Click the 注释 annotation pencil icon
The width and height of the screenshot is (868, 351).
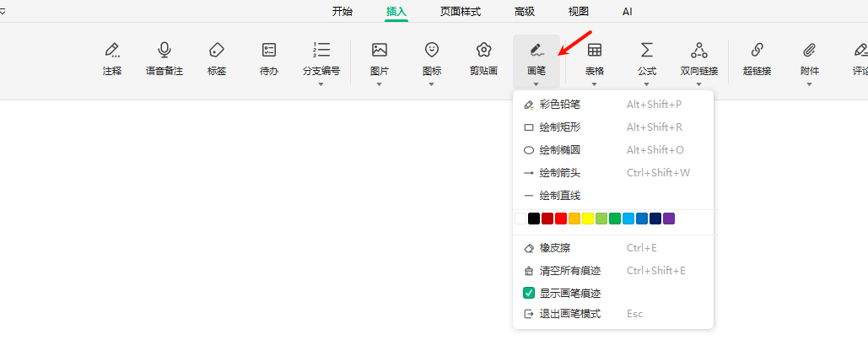click(112, 51)
